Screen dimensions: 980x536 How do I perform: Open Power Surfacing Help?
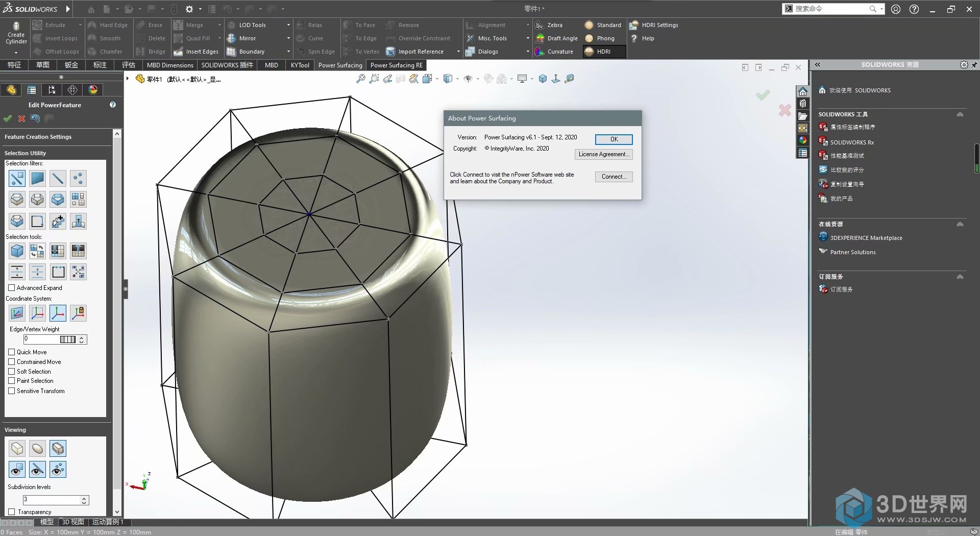(x=642, y=38)
